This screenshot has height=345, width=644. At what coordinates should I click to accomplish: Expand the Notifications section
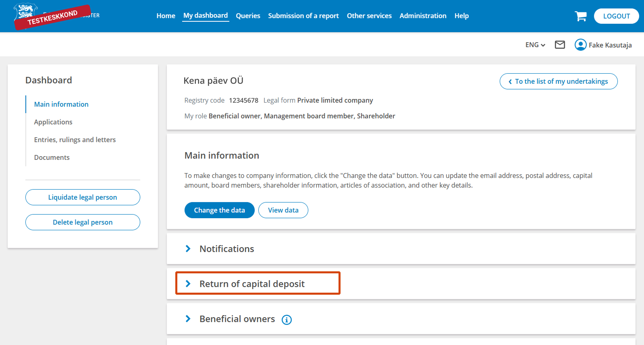[401, 249]
